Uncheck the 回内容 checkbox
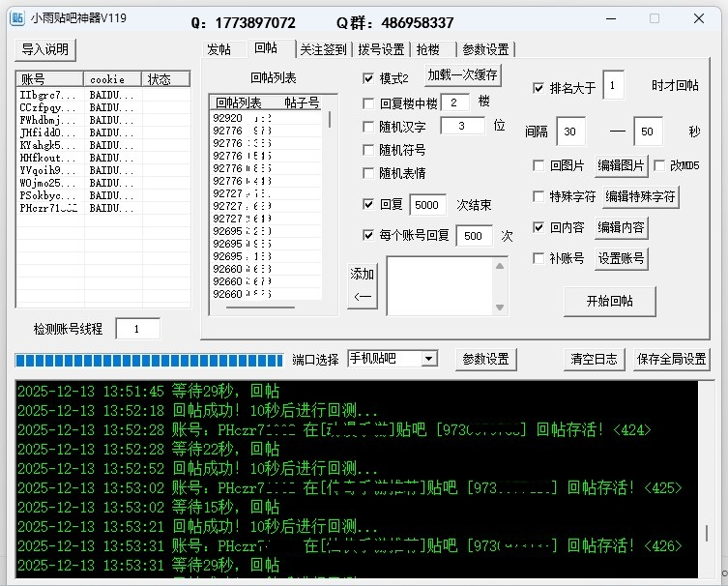The width and height of the screenshot is (728, 586). [539, 228]
